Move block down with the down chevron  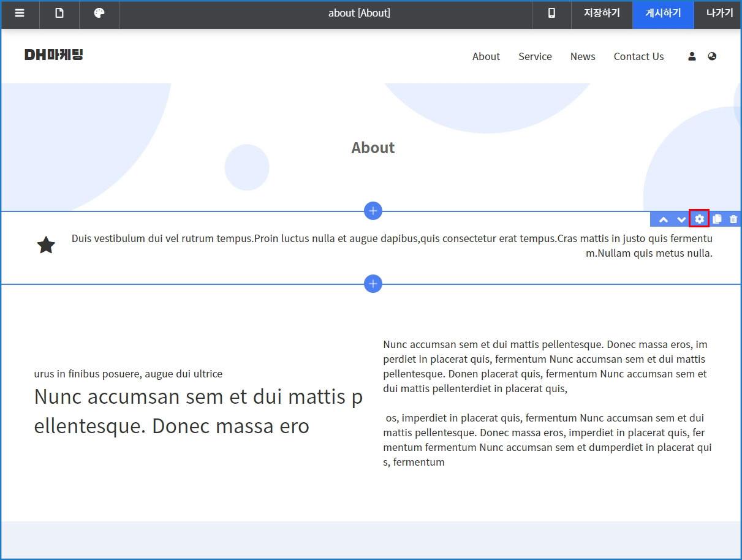point(681,219)
